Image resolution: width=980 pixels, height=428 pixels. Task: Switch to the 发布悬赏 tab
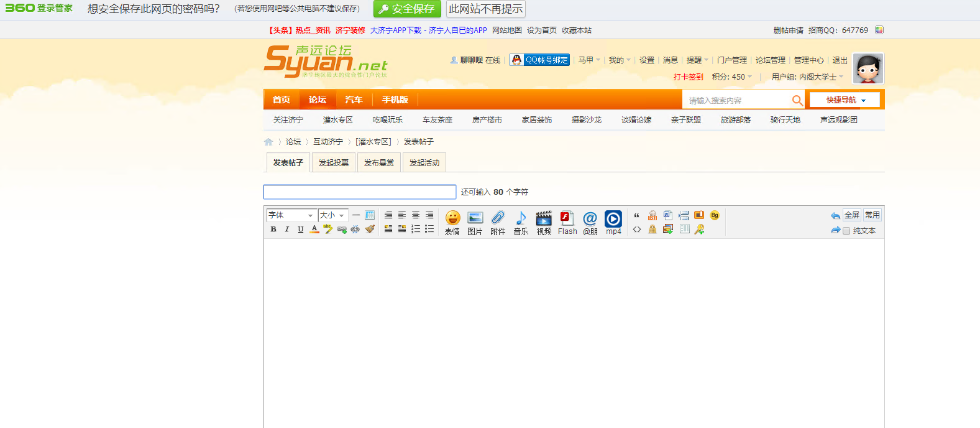(x=379, y=162)
